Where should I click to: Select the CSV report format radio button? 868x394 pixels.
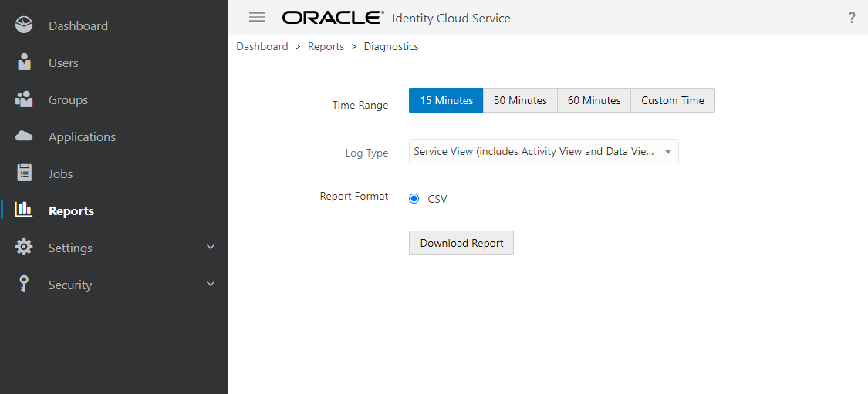pos(414,199)
